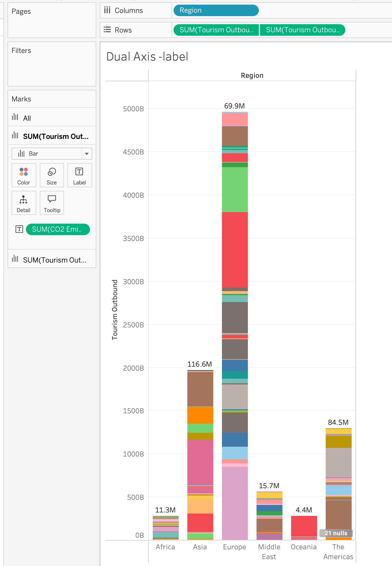Click the Columns shelf icon

pos(107,10)
